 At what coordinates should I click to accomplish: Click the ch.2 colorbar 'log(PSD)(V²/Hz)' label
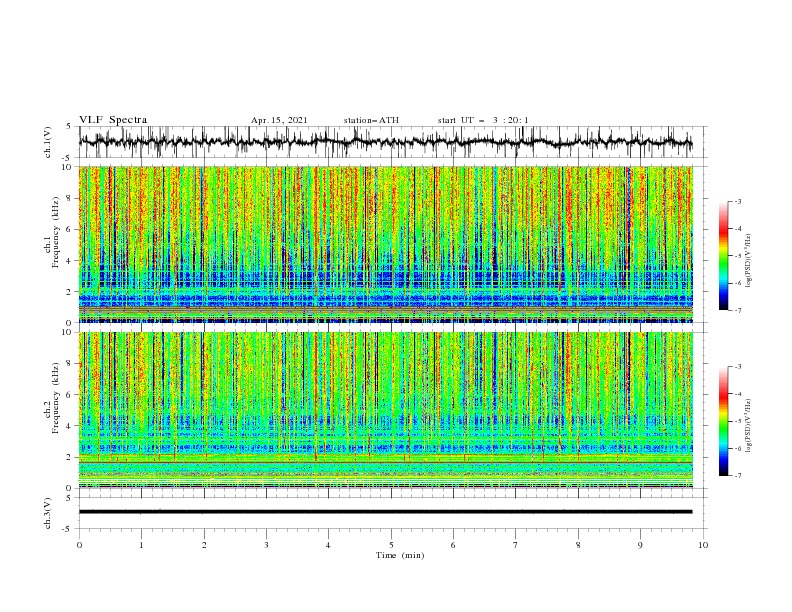pyautogui.click(x=749, y=425)
